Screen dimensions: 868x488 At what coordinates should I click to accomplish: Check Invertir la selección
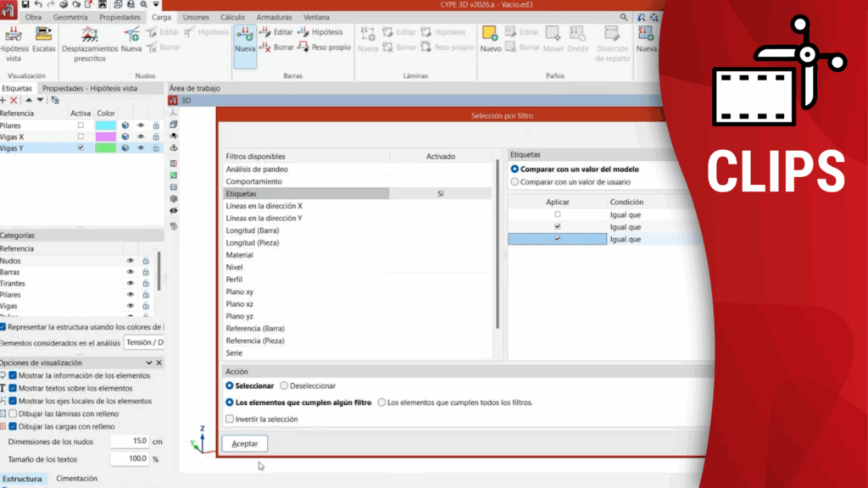coord(230,419)
